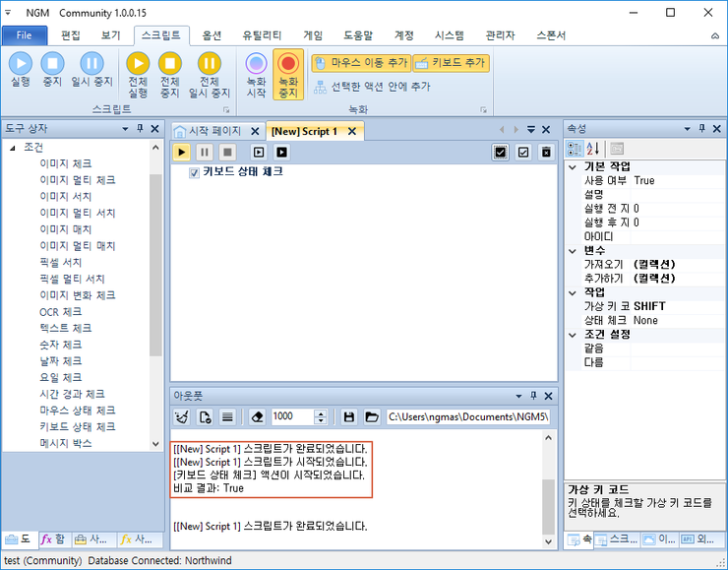728x570 pixels.
Task: Open 아웃풋 panel dropdown arrow
Action: (x=518, y=397)
